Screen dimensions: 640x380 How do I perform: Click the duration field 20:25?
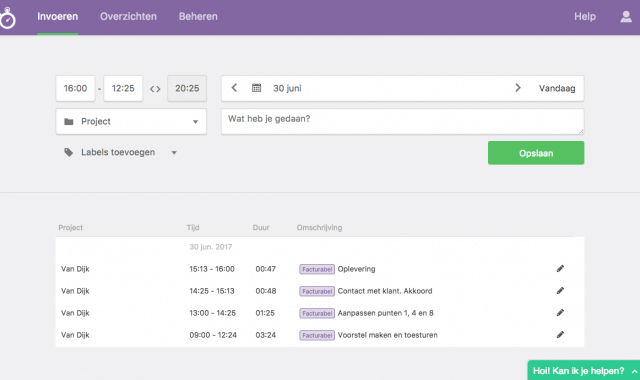187,88
